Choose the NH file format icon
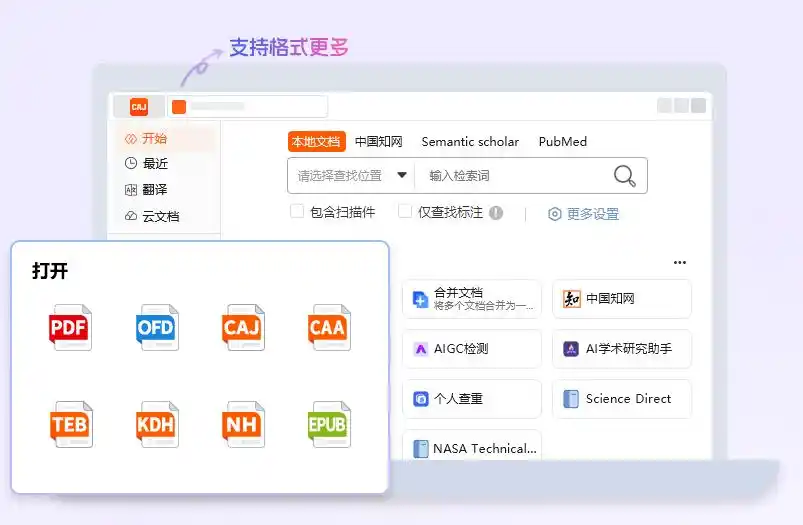 pos(243,424)
